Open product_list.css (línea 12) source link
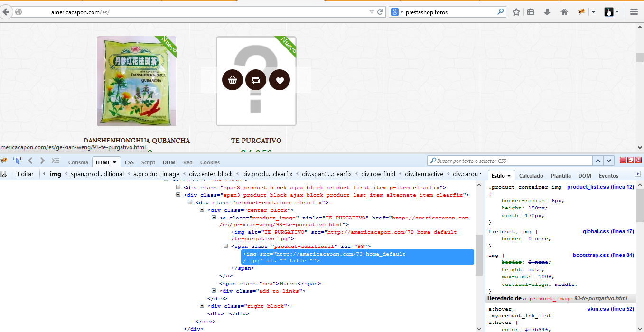The height and width of the screenshot is (332, 644). point(600,187)
